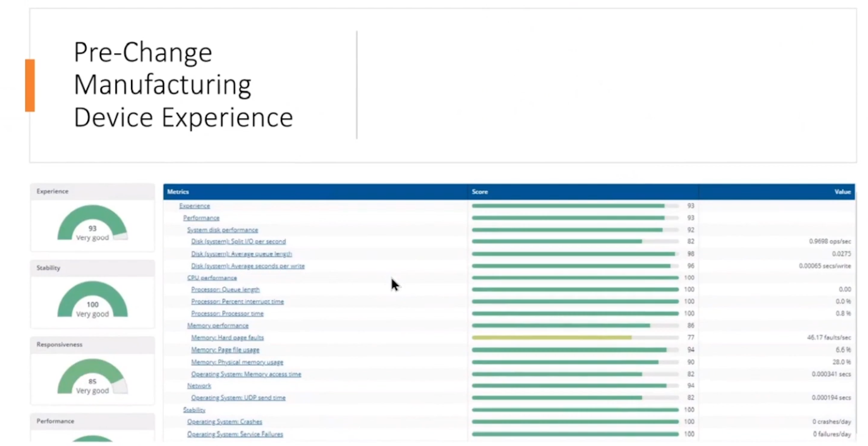
Task: Click the Memory performance score bar
Action: click(x=561, y=326)
